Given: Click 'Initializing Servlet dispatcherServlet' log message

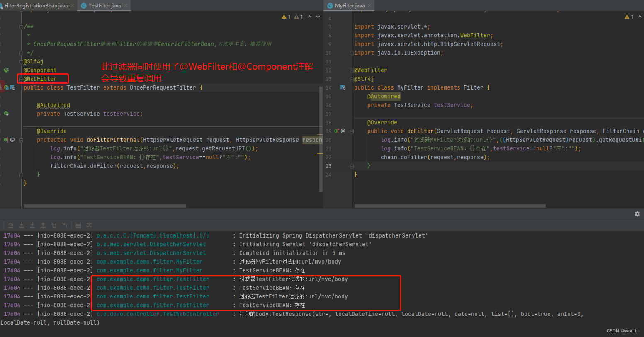Looking at the screenshot, I should click(x=306, y=244).
